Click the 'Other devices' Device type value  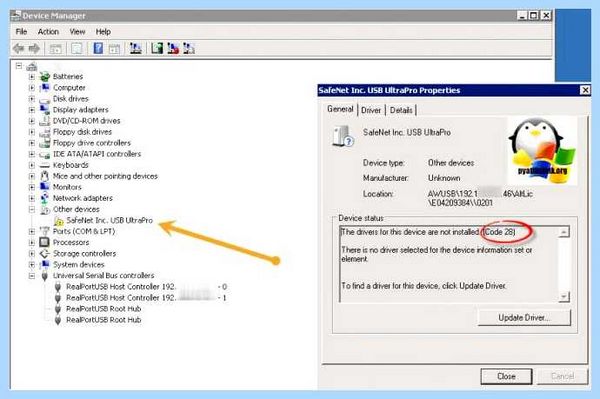click(x=451, y=163)
